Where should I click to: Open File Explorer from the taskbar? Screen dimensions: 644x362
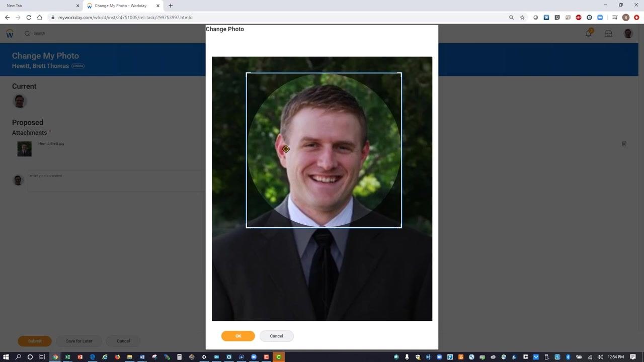coord(129,357)
